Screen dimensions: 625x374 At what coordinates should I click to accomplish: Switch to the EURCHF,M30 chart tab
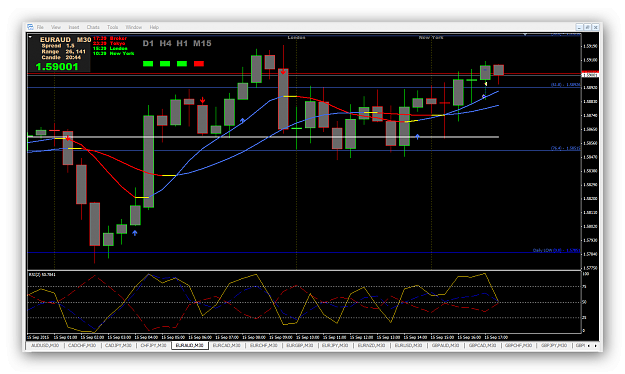coord(263,345)
